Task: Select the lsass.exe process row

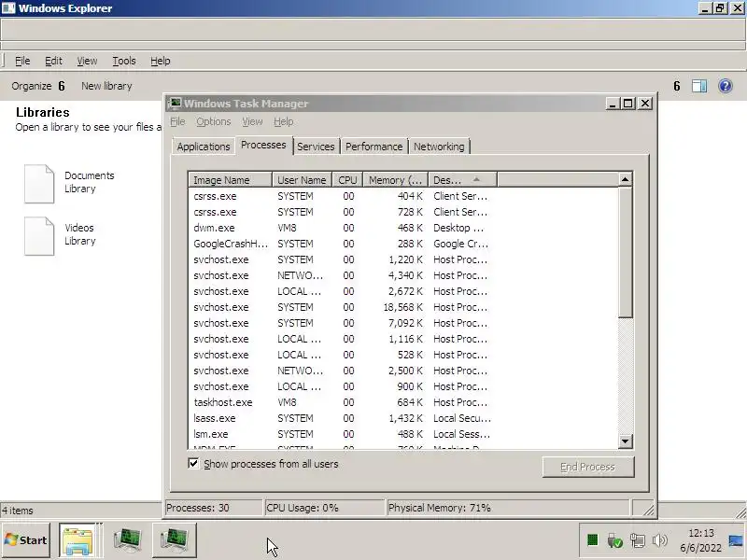Action: [x=342, y=418]
